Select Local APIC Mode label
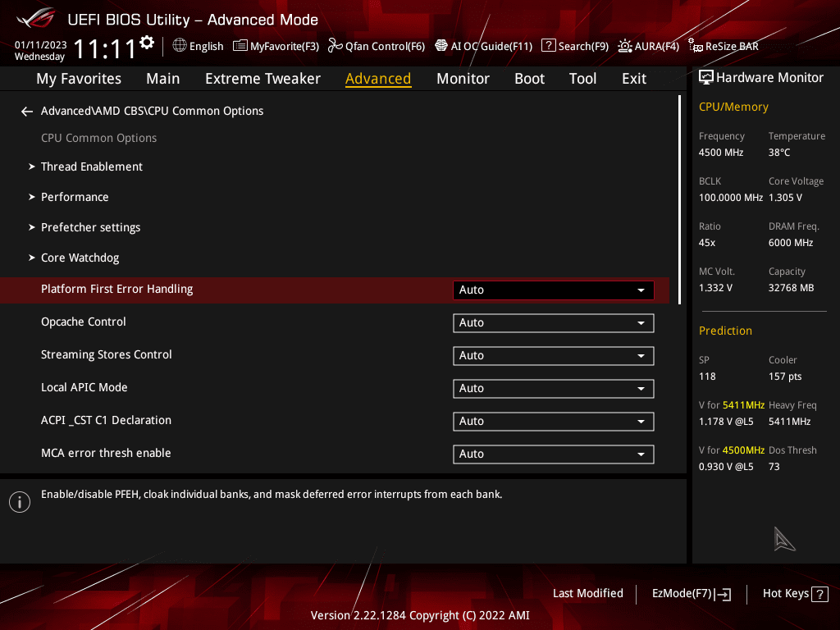This screenshot has width=840, height=630. (84, 387)
